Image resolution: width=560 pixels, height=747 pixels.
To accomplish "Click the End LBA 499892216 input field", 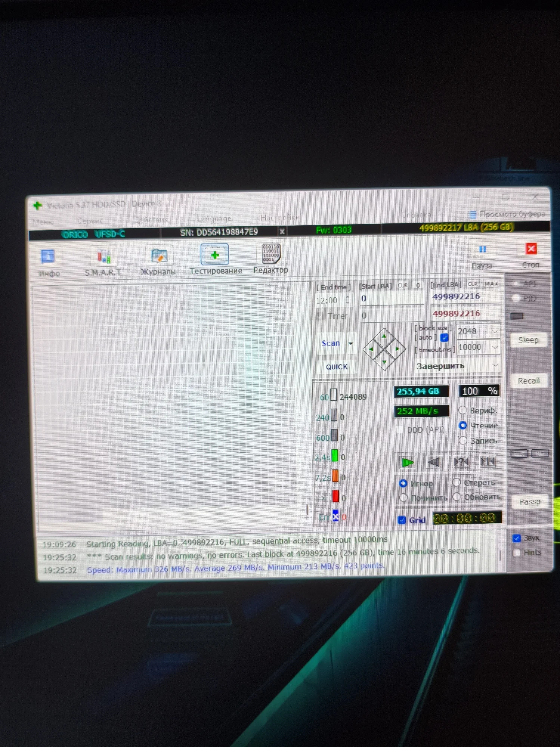I will (465, 297).
